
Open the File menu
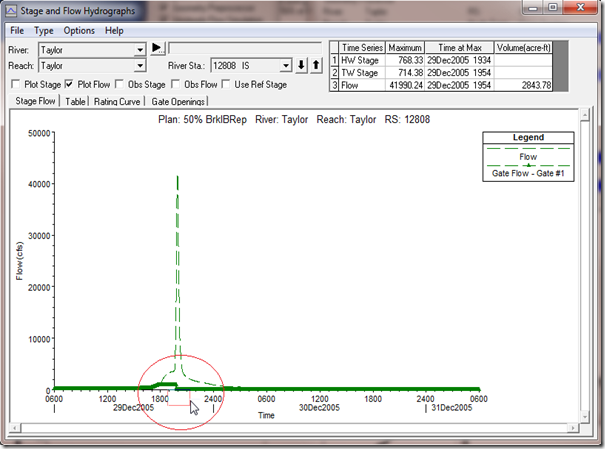point(17,30)
